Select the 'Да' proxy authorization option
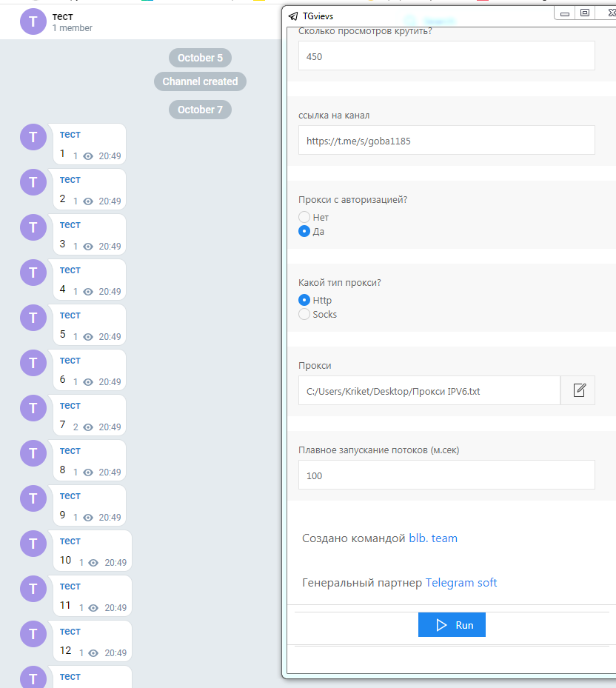 [x=304, y=231]
